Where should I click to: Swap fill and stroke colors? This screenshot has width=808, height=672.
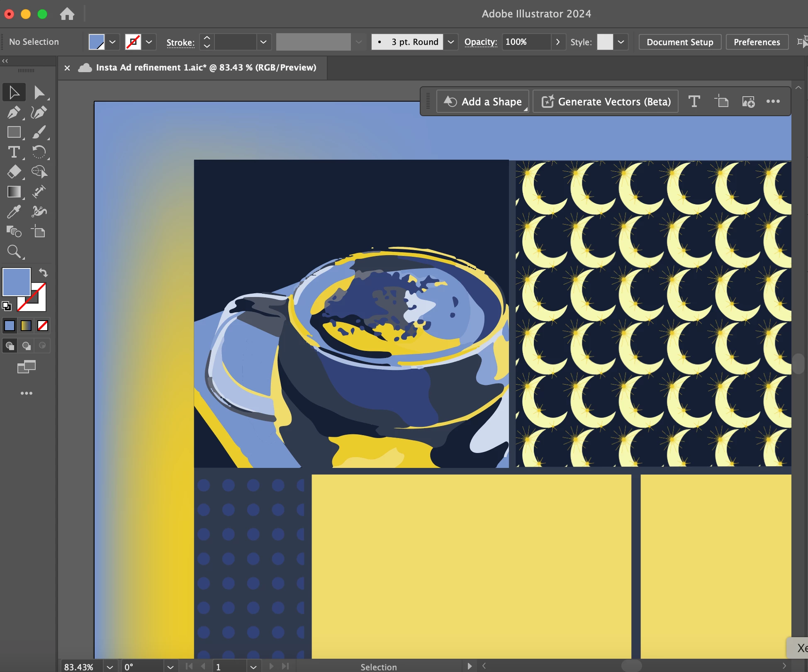coord(44,273)
